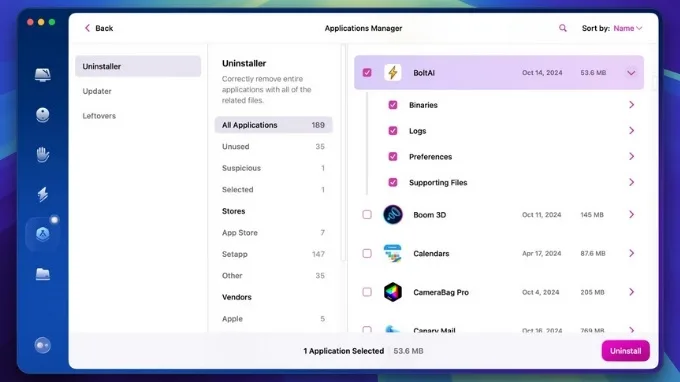This screenshot has width=680, height=382.
Task: Open the My Clutter folder icon in sidebar
Action: (42, 274)
